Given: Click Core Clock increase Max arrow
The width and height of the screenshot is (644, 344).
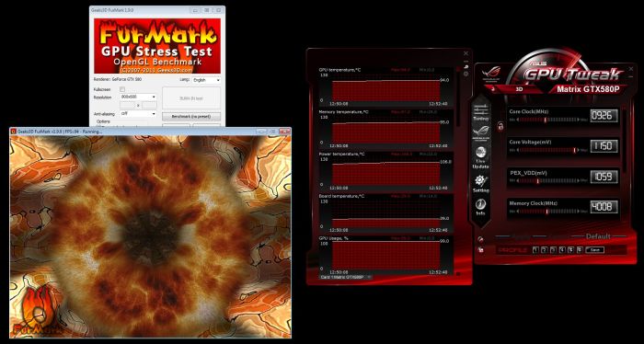Looking at the screenshot, I should (x=579, y=120).
